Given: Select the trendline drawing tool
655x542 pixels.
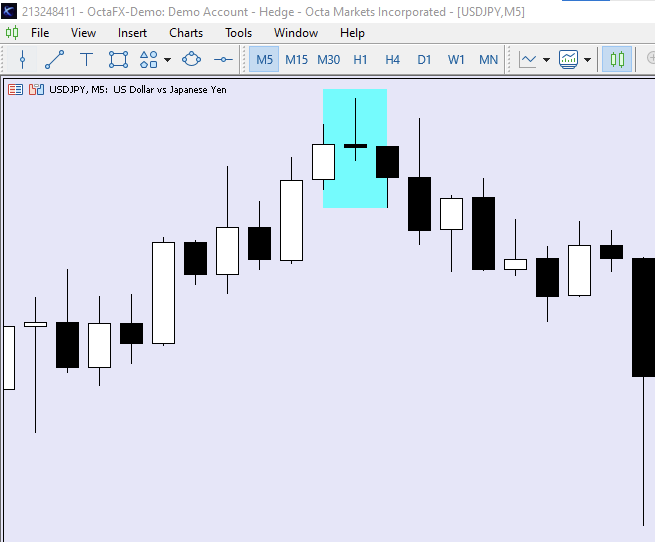Looking at the screenshot, I should [x=55, y=60].
